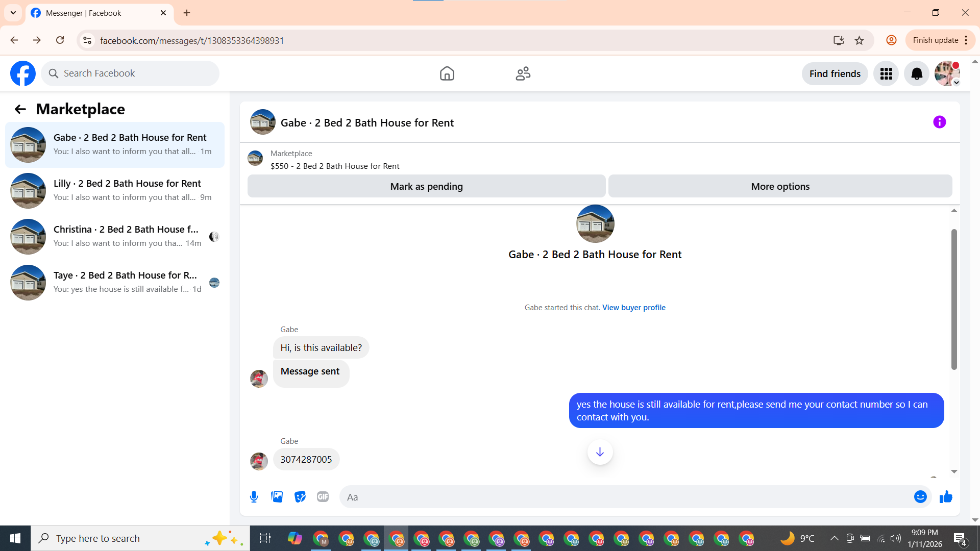Image resolution: width=980 pixels, height=551 pixels.
Task: Click Finish update button
Action: [x=935, y=40]
